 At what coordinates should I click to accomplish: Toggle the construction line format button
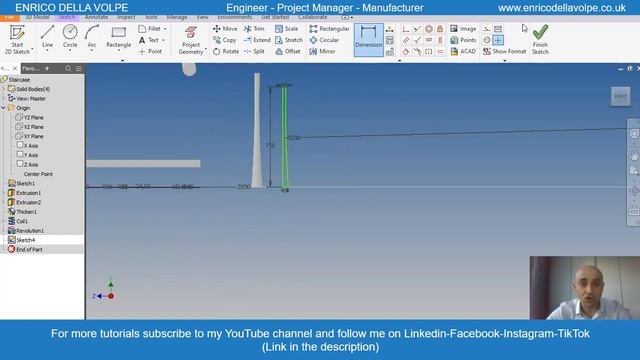487,29
